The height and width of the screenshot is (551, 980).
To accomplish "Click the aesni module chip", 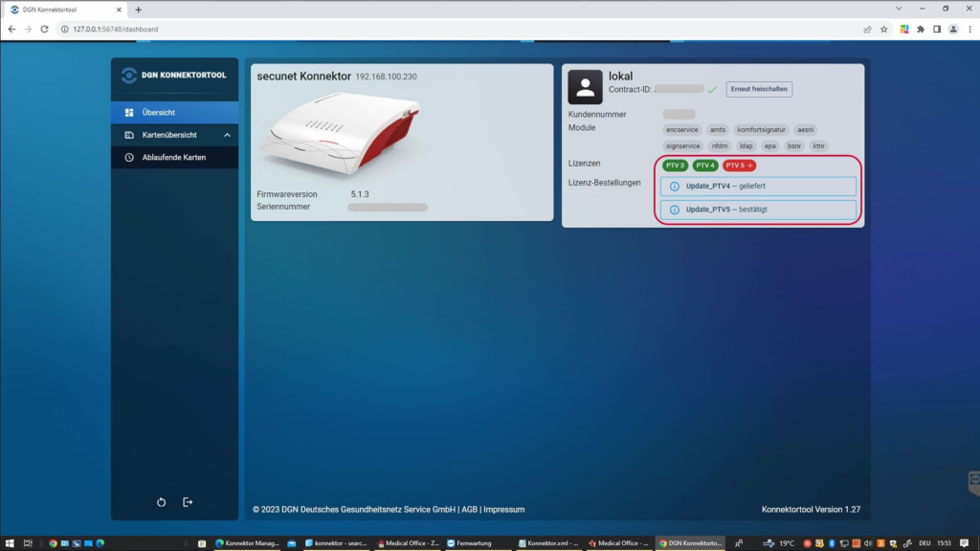I will click(x=805, y=130).
